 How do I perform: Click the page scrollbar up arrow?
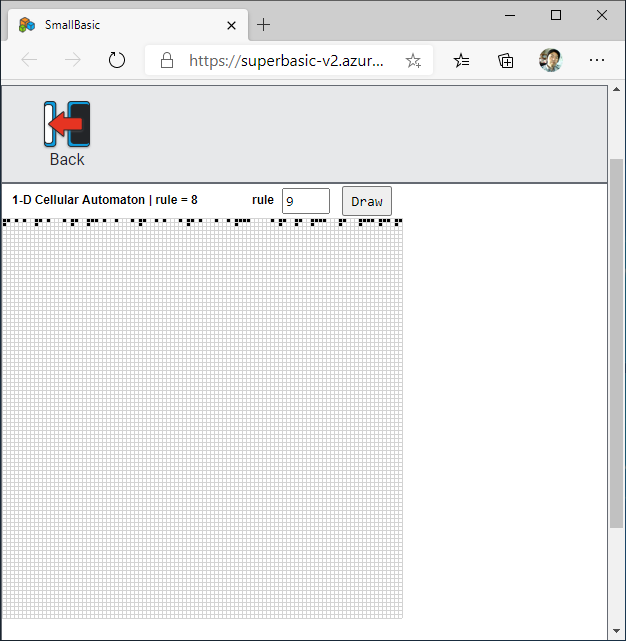[616, 90]
